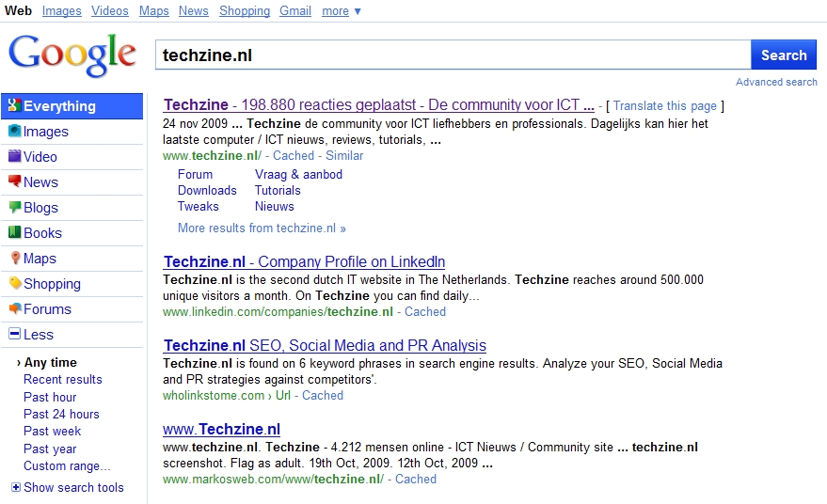Click the www.linkedin.com/companies/techzine.nl URL text
Viewport: 827px width, 504px height.
(x=278, y=311)
